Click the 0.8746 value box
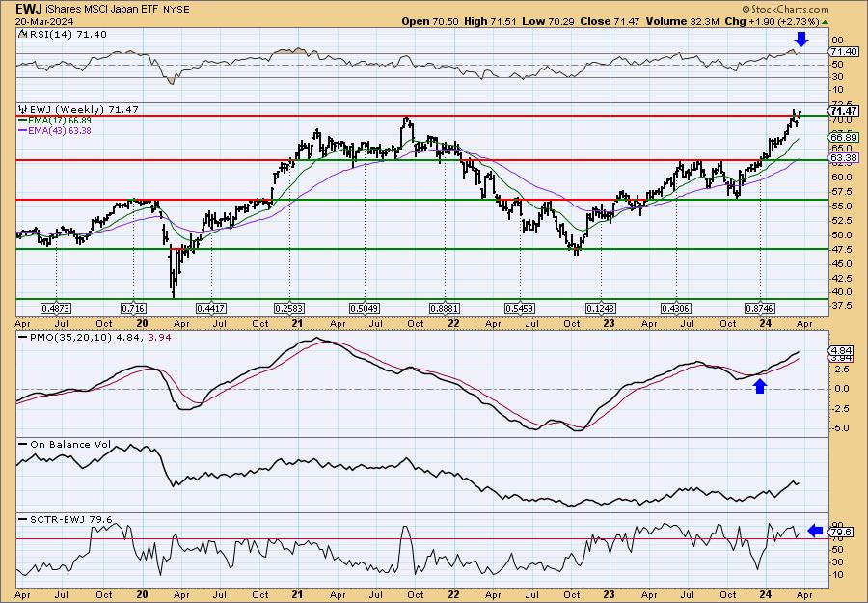Screen dimensions: 868x603 pos(760,308)
